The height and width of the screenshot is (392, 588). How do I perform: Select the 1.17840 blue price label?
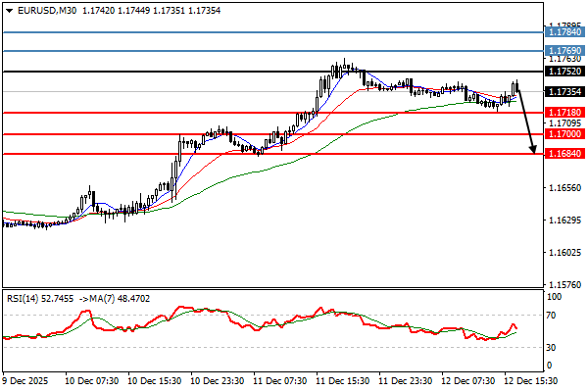pyautogui.click(x=563, y=31)
